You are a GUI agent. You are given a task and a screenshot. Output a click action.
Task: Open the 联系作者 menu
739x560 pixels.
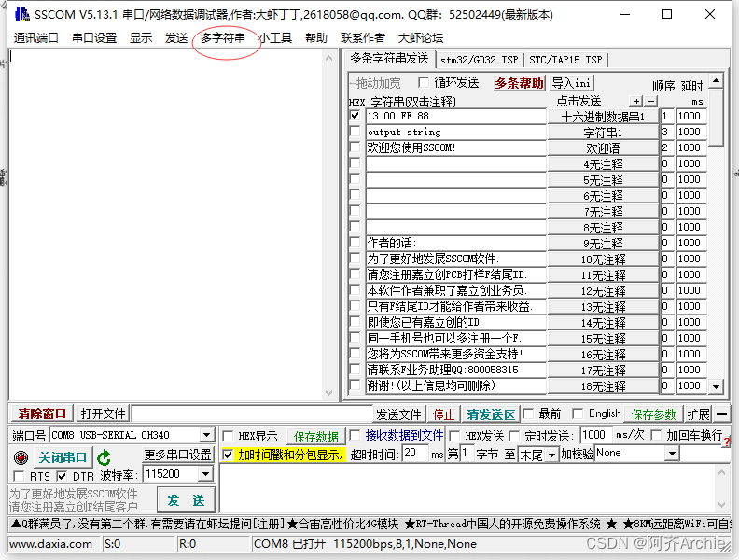click(363, 37)
